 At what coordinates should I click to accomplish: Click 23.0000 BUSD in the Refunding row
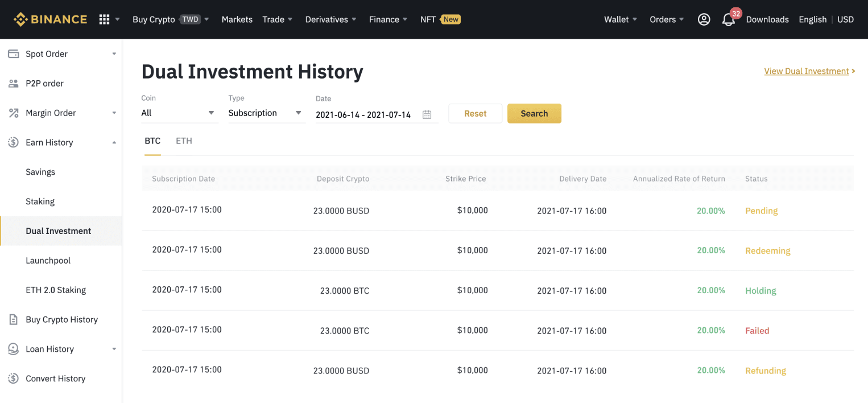click(341, 371)
